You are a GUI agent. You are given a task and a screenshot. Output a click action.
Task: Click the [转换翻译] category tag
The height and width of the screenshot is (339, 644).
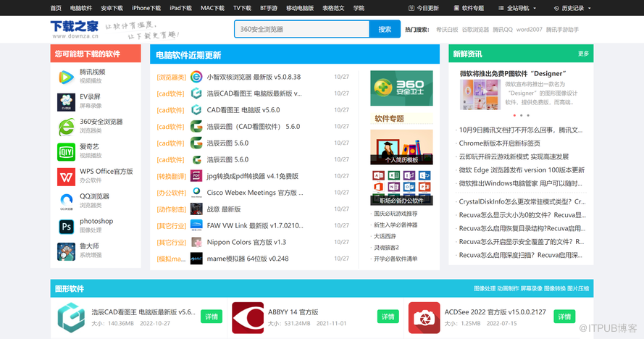[x=171, y=176]
